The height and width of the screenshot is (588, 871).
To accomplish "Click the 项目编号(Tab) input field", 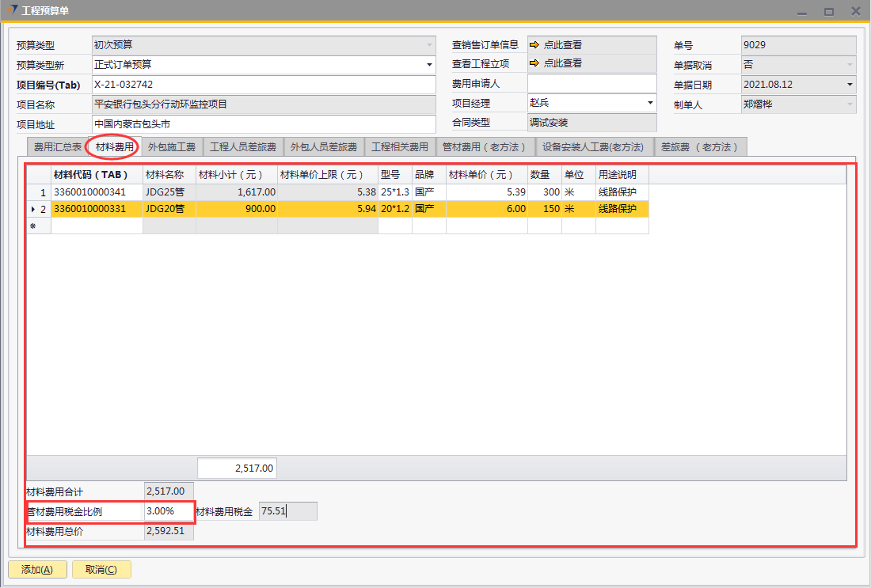I will (x=263, y=85).
